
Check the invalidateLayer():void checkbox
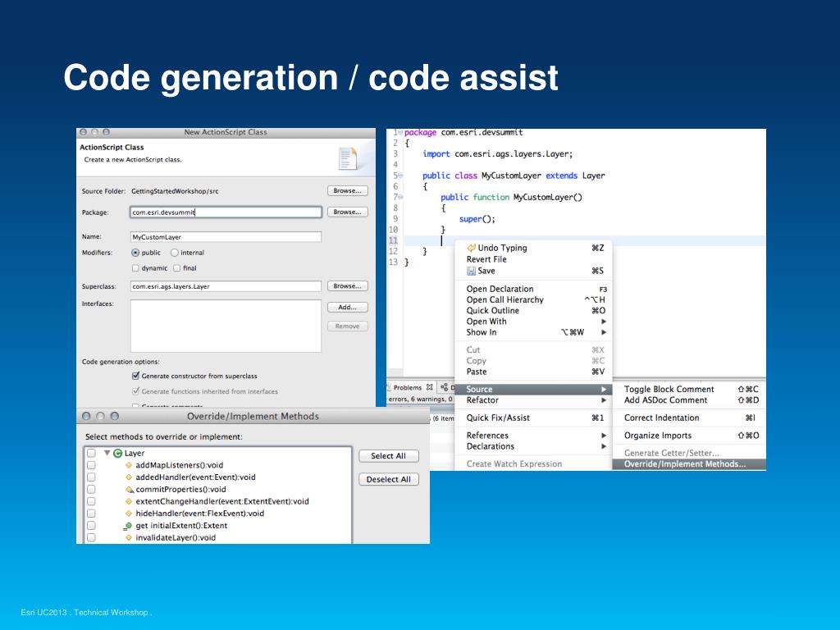click(x=91, y=538)
